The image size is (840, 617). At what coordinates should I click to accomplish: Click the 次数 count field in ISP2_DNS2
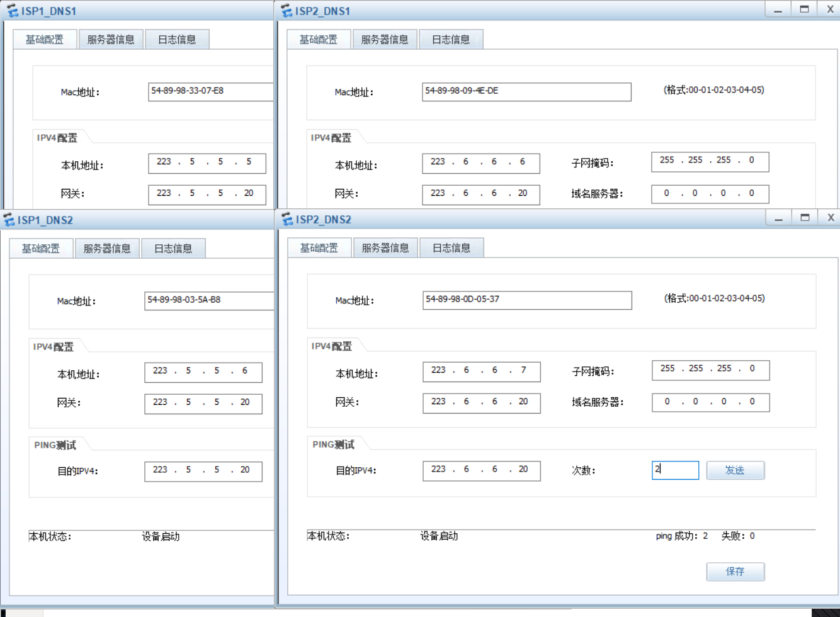[676, 470]
